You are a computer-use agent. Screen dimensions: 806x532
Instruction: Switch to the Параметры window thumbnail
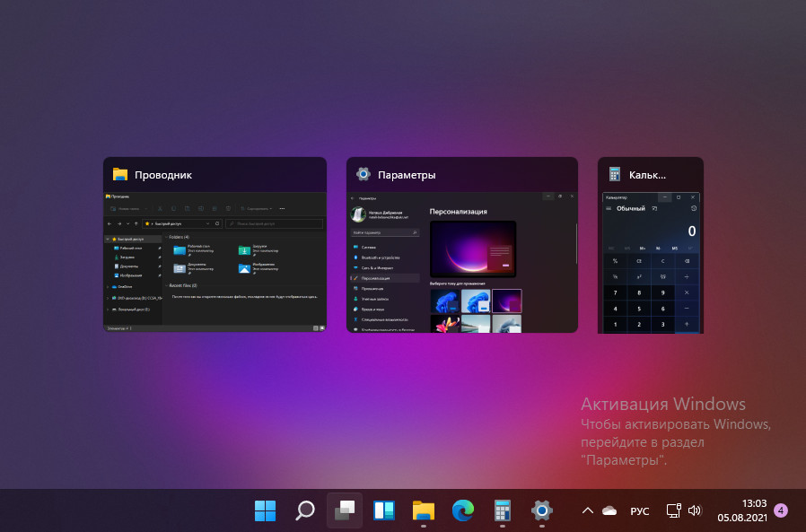462,245
